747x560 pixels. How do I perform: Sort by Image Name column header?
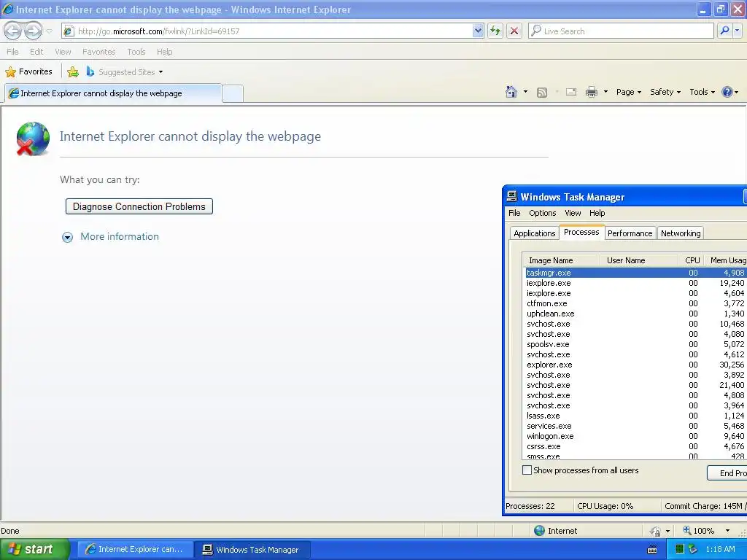click(561, 260)
